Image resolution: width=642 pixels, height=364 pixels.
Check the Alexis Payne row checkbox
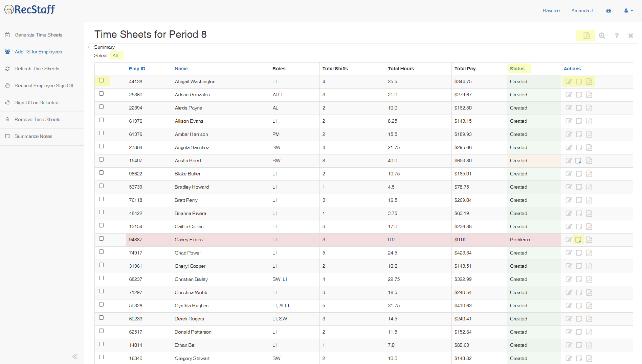coord(101,107)
